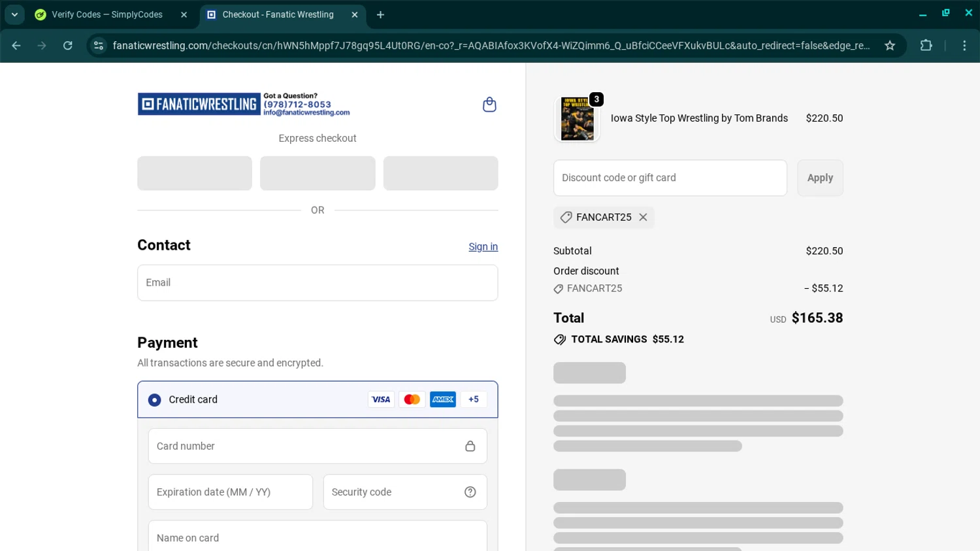Click the Name on card field

pyautogui.click(x=318, y=536)
